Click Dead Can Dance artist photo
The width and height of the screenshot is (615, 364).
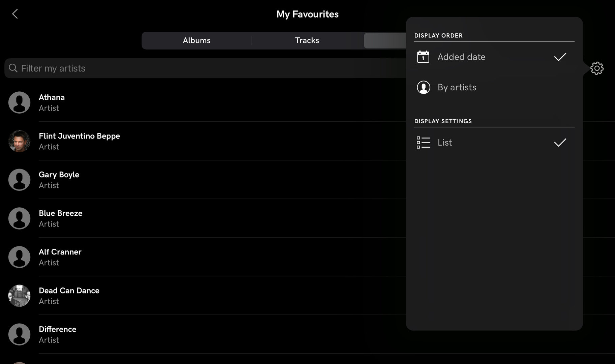point(20,296)
